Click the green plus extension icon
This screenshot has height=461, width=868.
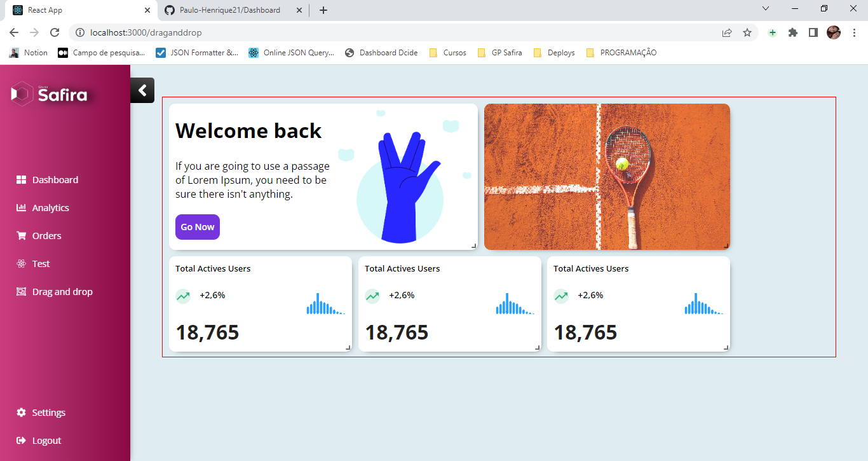tap(772, 32)
